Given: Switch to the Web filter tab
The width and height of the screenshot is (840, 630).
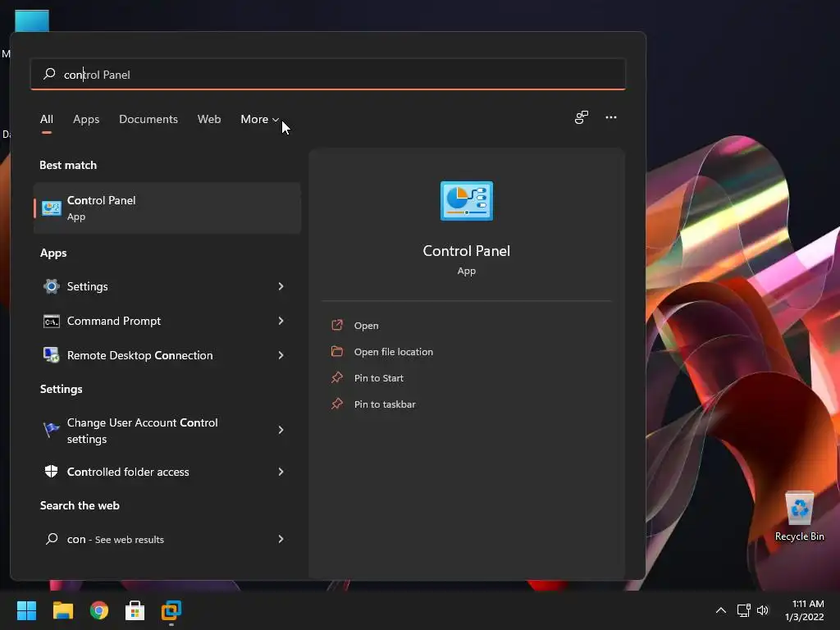Looking at the screenshot, I should click(209, 120).
